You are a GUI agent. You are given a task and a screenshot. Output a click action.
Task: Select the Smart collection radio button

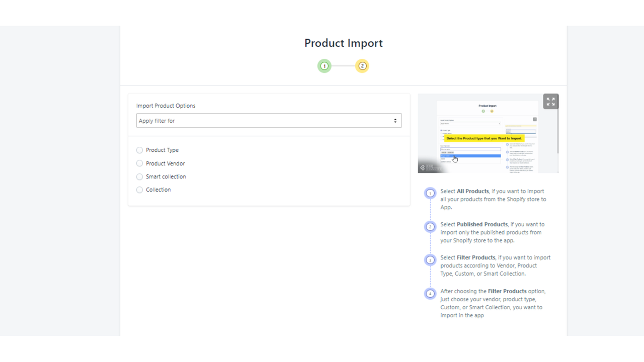pyautogui.click(x=139, y=176)
